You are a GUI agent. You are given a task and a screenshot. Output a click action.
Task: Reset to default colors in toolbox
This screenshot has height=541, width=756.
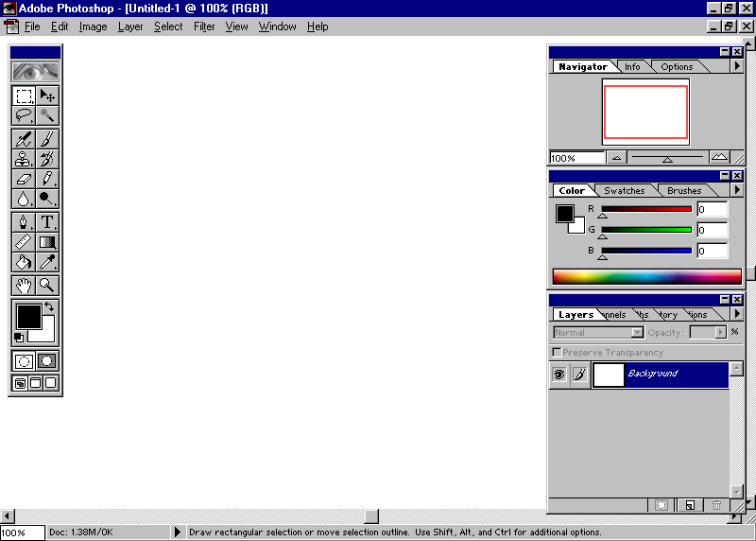click(x=19, y=338)
